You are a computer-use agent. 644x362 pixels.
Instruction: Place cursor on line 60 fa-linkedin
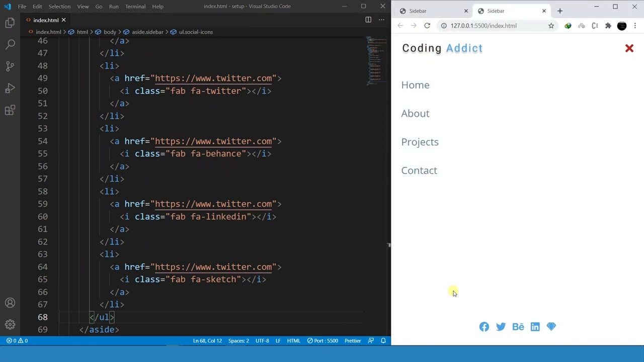218,217
